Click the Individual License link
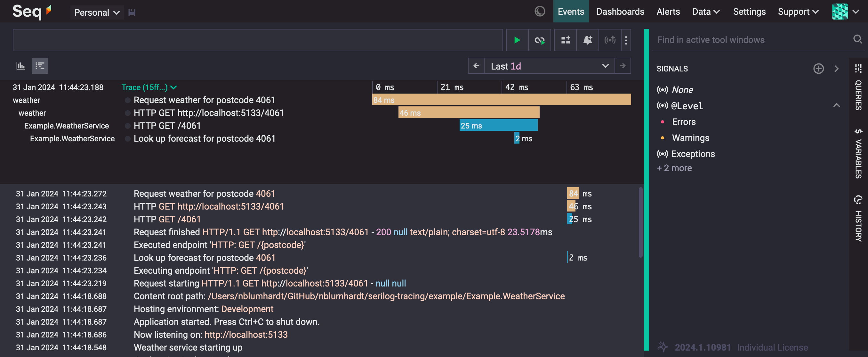 pos(772,347)
